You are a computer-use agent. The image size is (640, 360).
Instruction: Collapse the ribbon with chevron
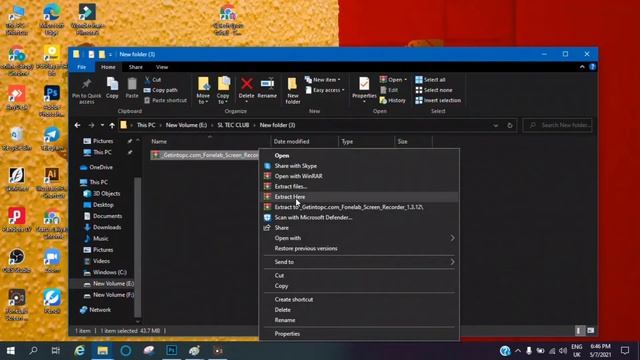582,67
